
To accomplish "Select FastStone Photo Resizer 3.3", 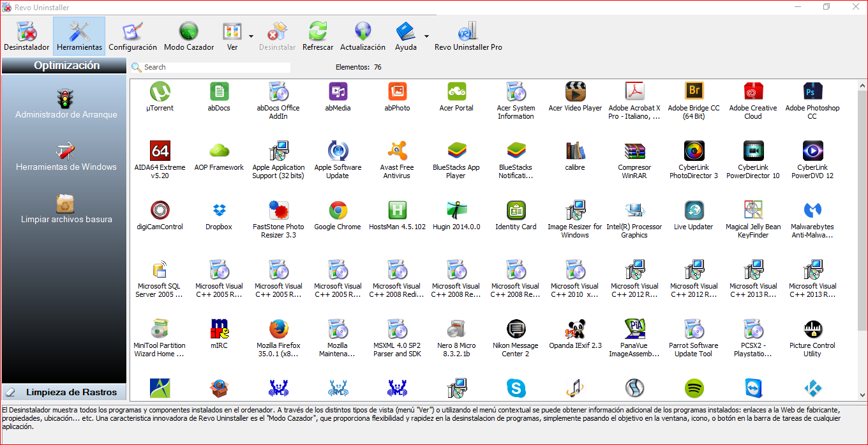I will 278,220.
